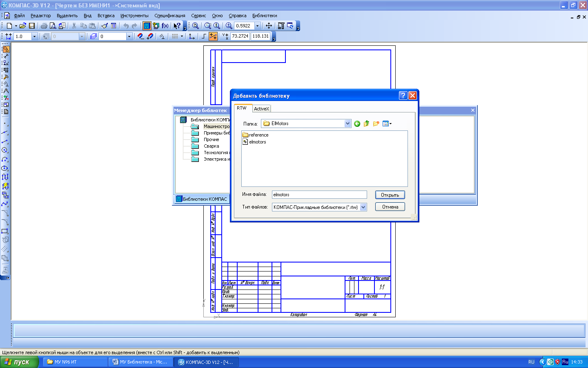Click the Отмена button
The height and width of the screenshot is (368, 588).
point(390,207)
